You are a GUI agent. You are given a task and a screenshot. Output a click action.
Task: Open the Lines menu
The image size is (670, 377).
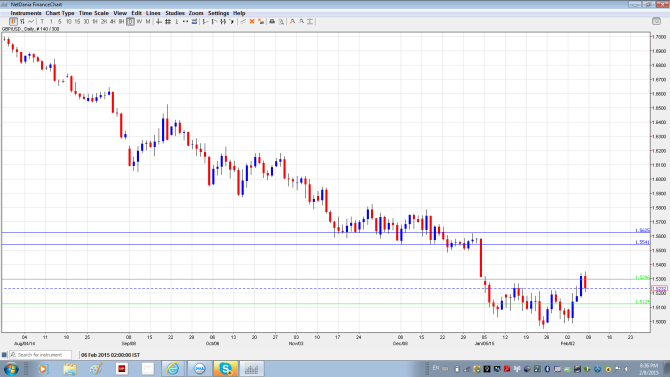point(153,13)
